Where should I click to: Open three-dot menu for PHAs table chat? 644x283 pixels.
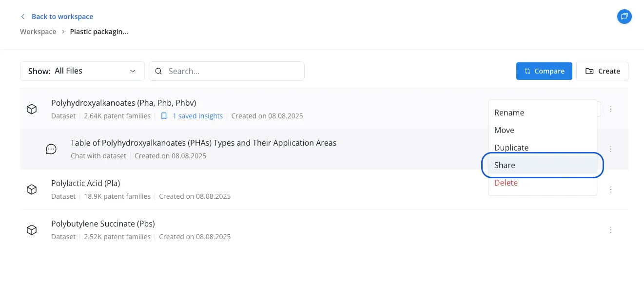(611, 149)
